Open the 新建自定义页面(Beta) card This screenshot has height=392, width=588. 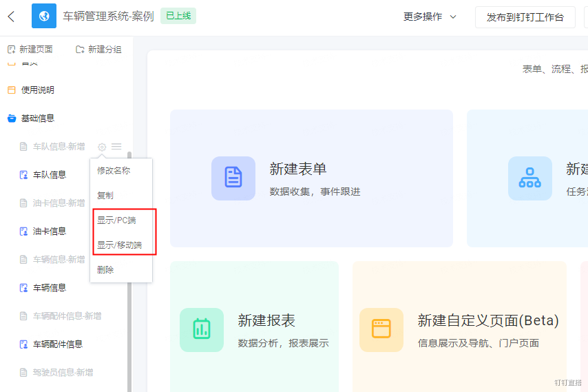[x=459, y=327]
